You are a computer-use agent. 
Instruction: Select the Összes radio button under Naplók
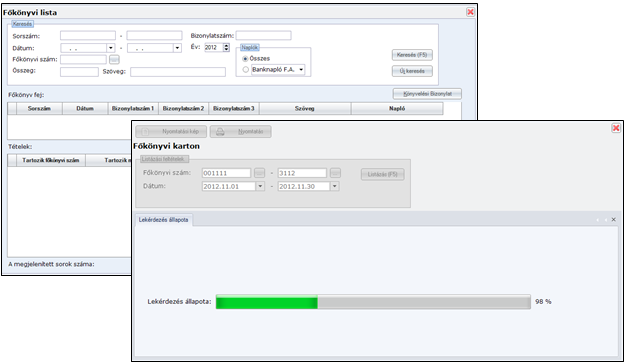coord(246,59)
